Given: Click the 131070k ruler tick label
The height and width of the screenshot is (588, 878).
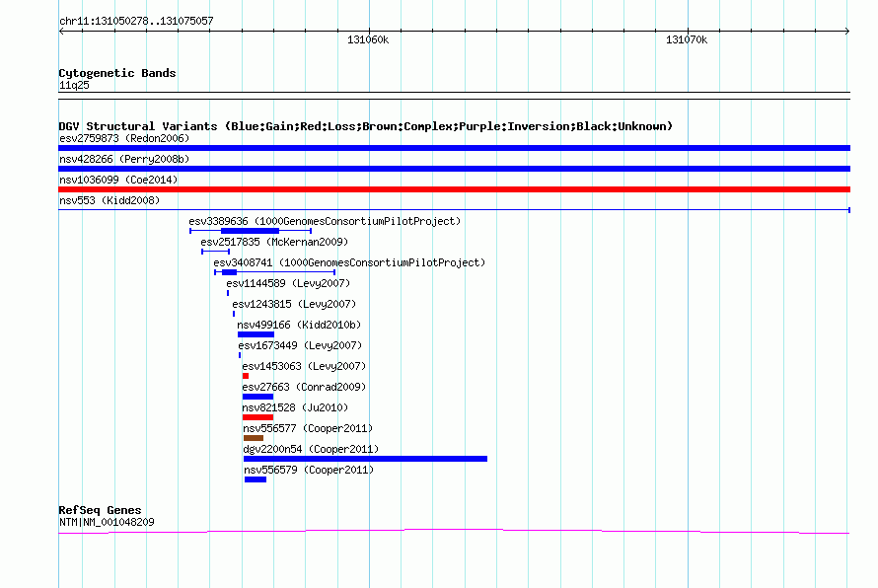Looking at the screenshot, I should point(687,39).
